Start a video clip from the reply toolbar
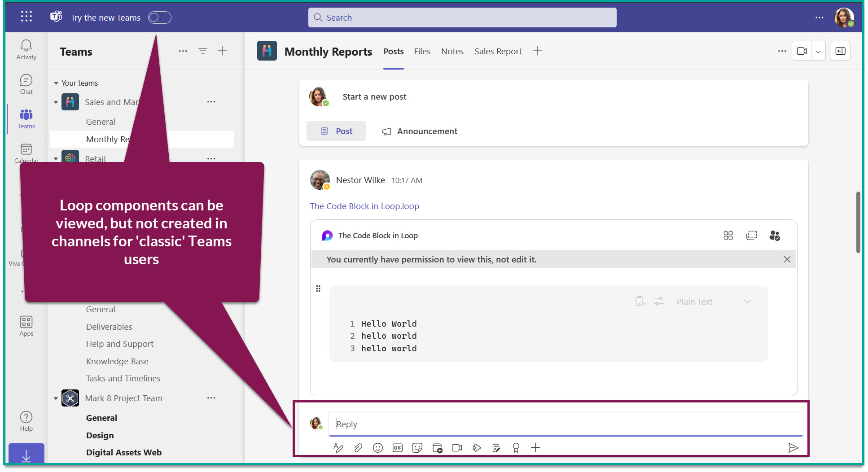868x472 pixels. click(x=456, y=447)
